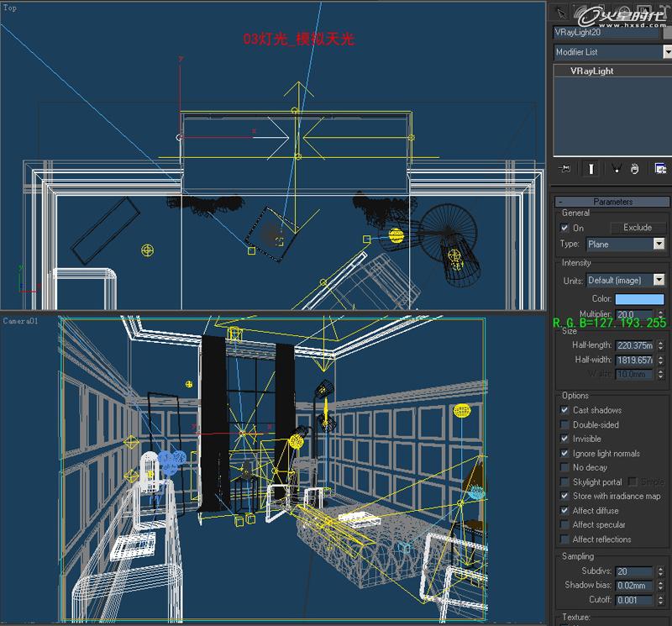Click the Shadow bias value field

click(x=634, y=586)
